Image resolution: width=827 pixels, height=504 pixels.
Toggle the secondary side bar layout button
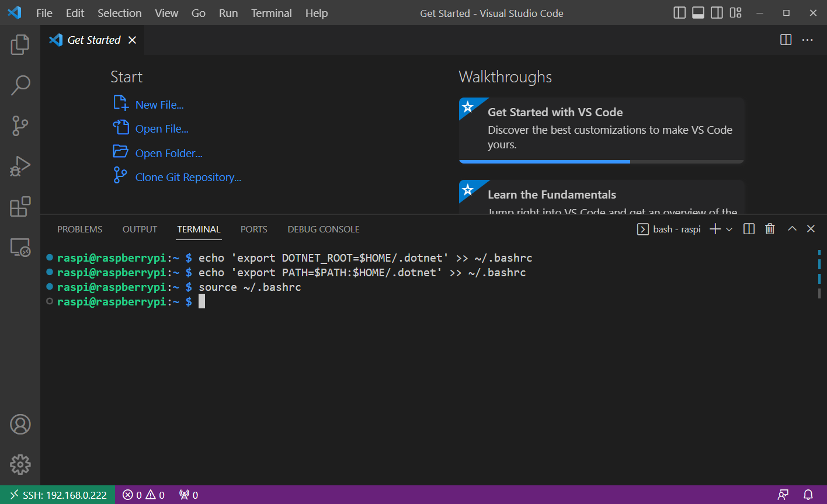(x=717, y=13)
